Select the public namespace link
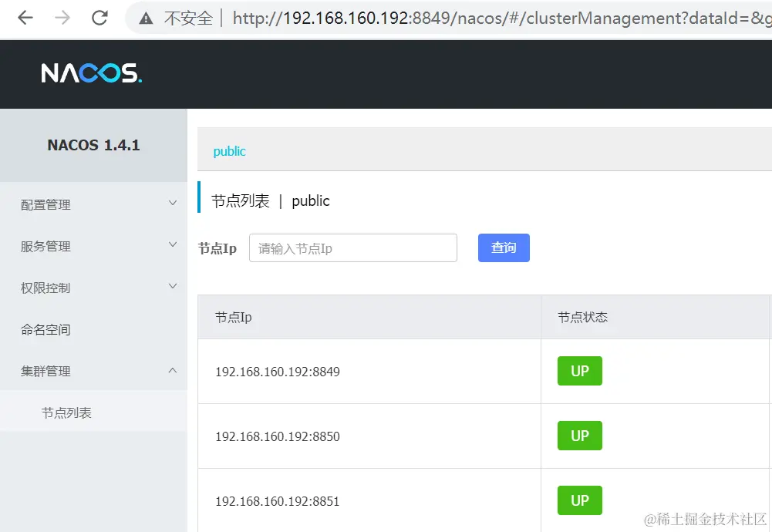The image size is (772, 532). pyautogui.click(x=229, y=151)
